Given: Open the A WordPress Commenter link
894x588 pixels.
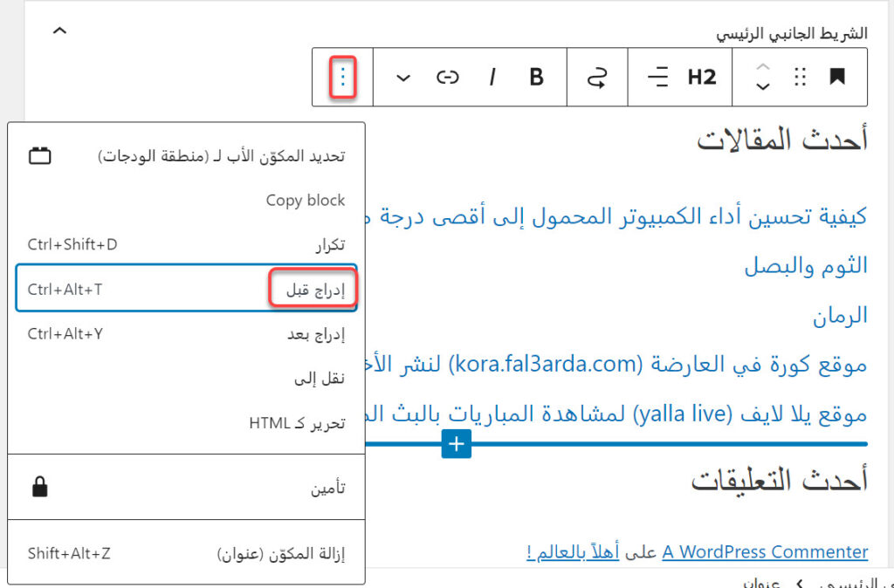Looking at the screenshot, I should [765, 551].
